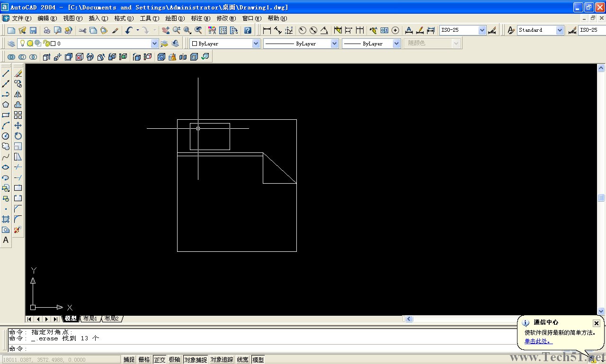Close the 通信中心 notification balloon

tap(597, 323)
